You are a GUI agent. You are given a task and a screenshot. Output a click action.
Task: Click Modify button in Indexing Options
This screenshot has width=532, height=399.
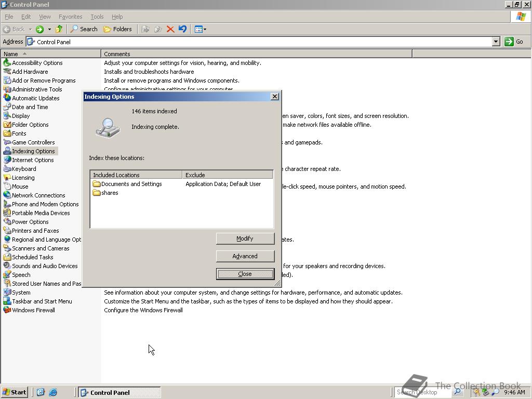tap(245, 238)
